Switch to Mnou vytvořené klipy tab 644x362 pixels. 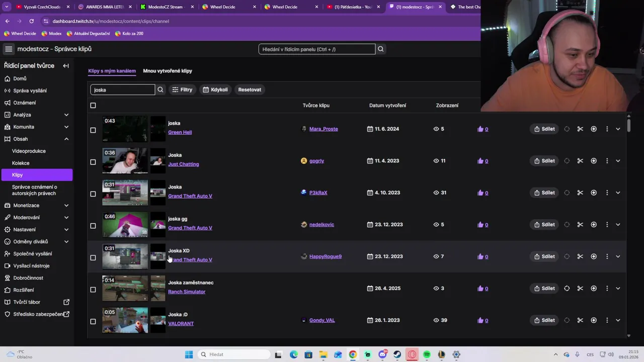[168, 71]
